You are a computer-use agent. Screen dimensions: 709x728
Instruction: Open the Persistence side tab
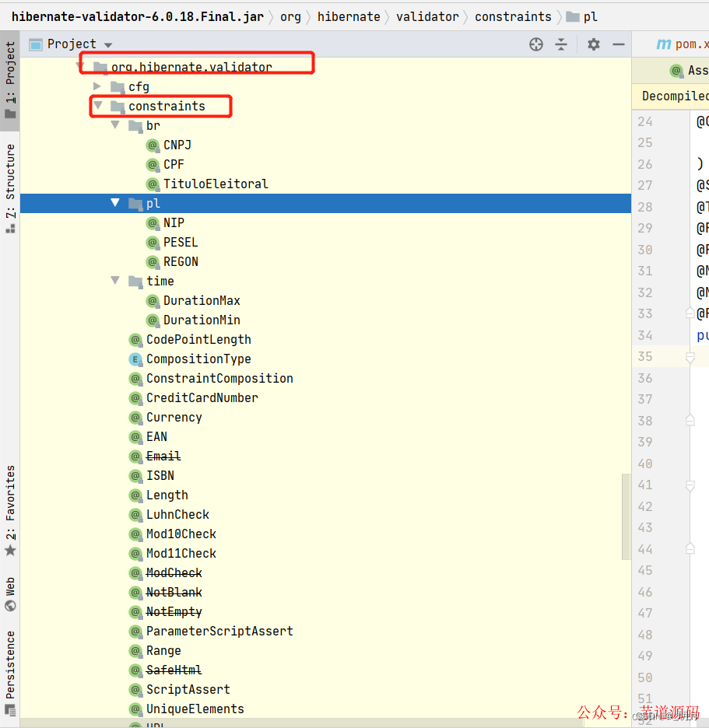tap(10, 672)
